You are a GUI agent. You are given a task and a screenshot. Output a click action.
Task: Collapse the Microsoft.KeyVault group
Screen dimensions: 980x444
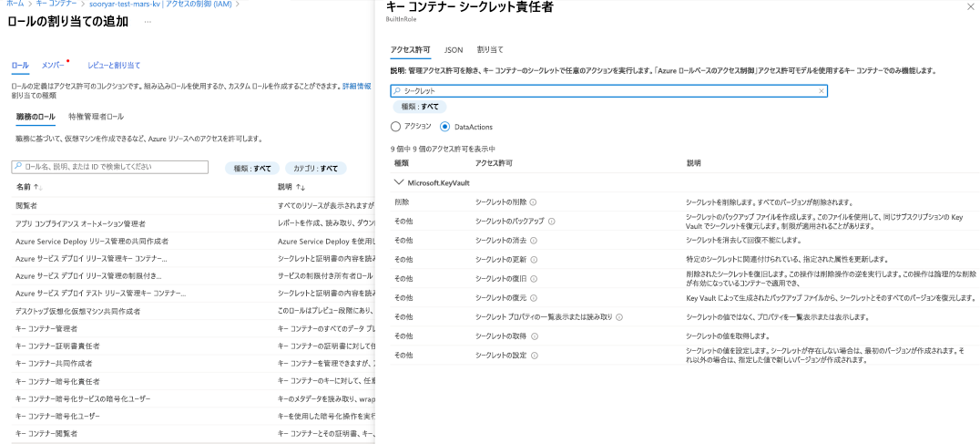pos(398,182)
